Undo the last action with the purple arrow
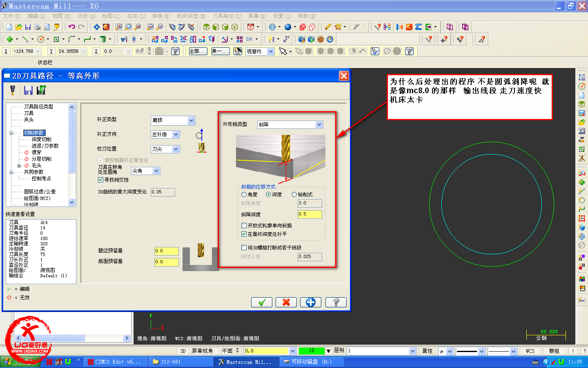The height and width of the screenshot is (368, 588). pos(72,27)
